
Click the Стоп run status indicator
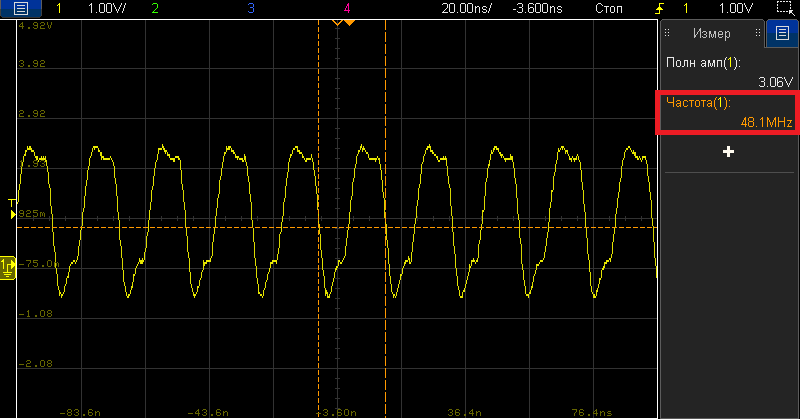(608, 9)
